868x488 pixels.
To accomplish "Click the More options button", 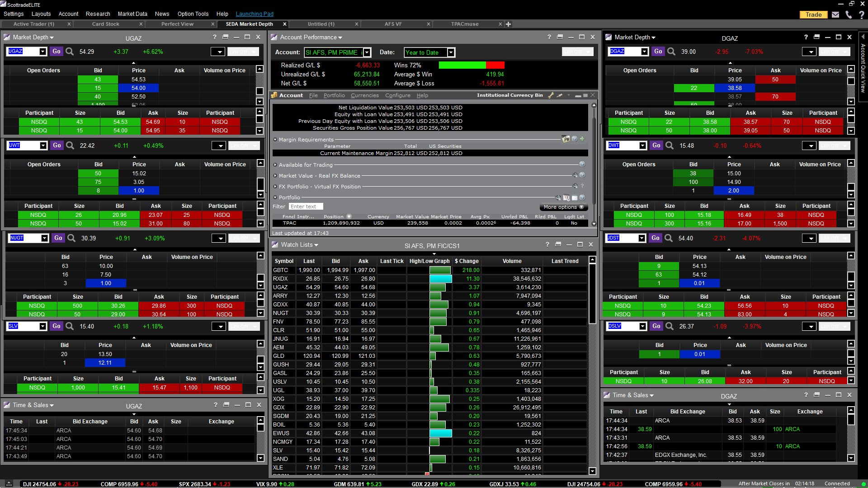I will pos(563,207).
